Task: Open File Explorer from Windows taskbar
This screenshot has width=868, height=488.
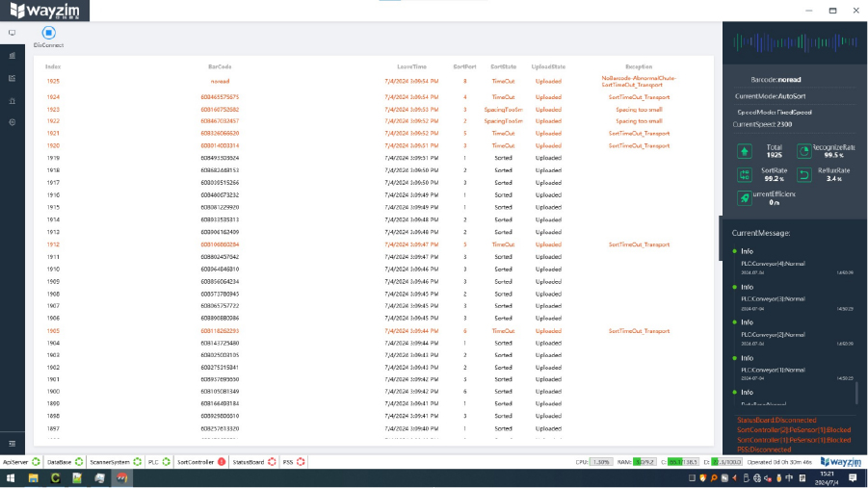Action: [x=33, y=478]
